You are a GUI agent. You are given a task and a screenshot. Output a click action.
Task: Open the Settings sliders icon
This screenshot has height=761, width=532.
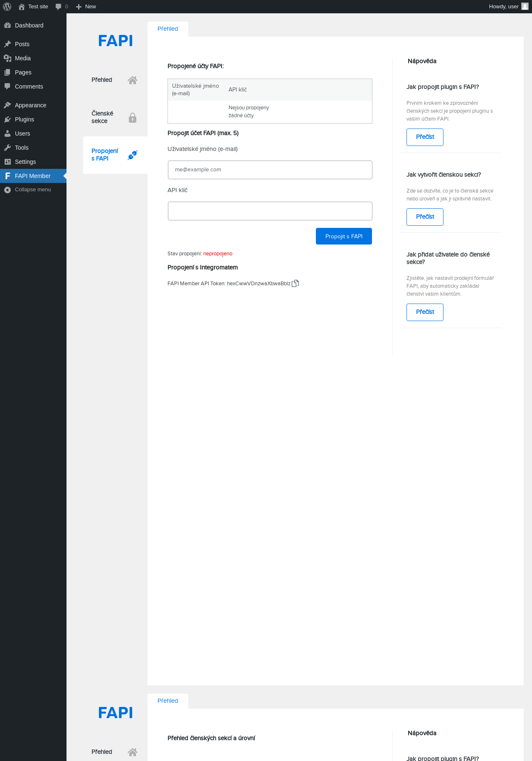(x=7, y=162)
